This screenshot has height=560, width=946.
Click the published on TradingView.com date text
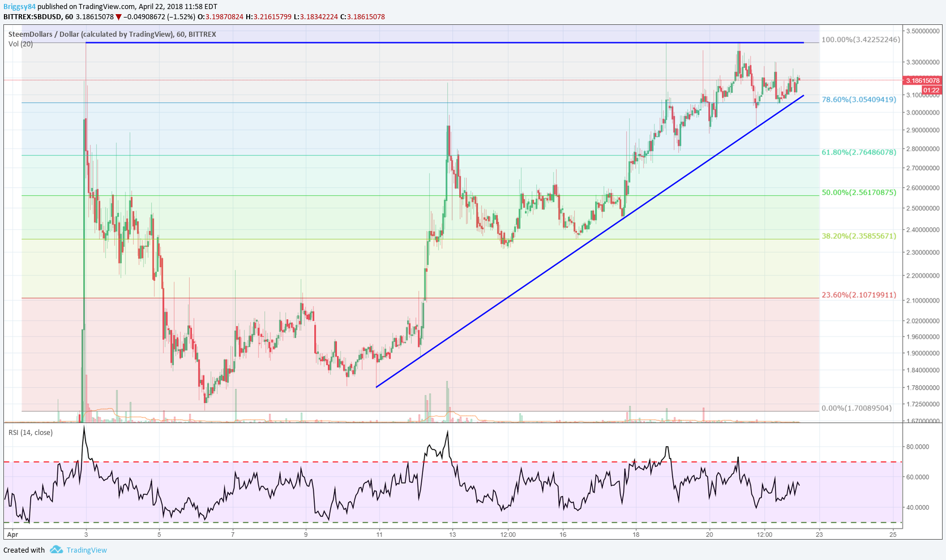pyautogui.click(x=127, y=7)
